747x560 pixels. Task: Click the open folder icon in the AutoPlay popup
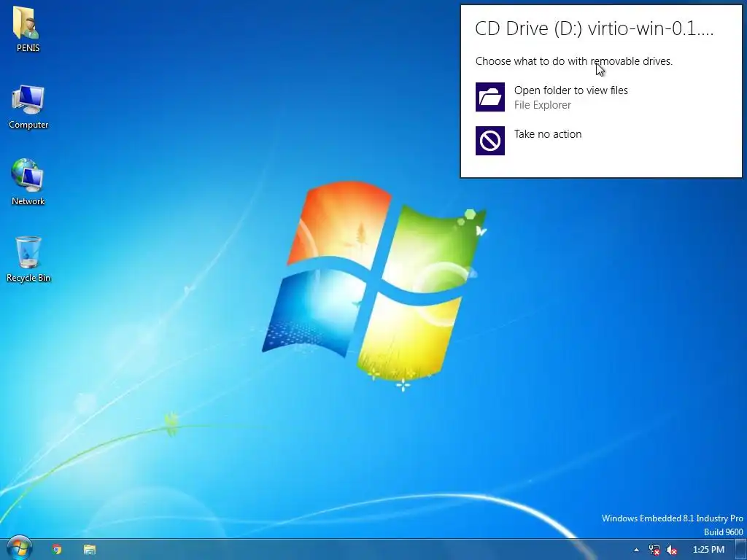click(x=489, y=97)
